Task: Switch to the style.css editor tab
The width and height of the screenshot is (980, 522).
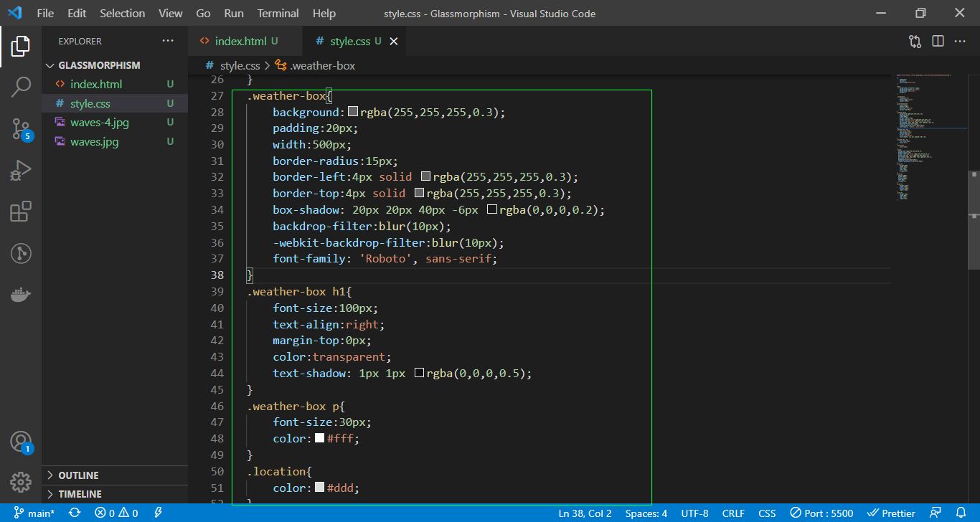Action: click(x=353, y=42)
